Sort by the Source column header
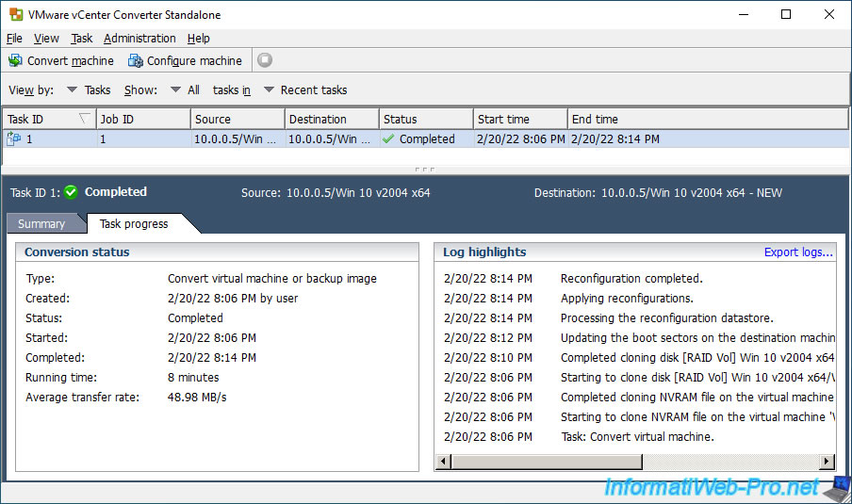The width and height of the screenshot is (852, 504). tap(238, 119)
